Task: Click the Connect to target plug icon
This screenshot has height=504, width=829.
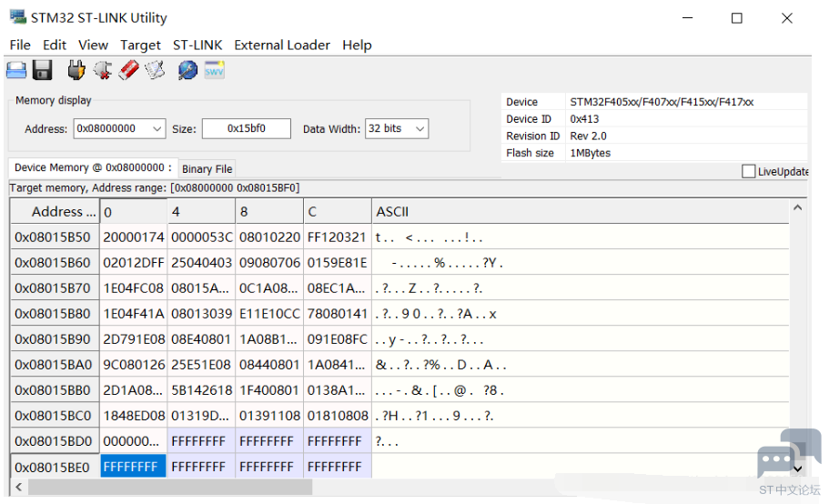Action: click(76, 70)
